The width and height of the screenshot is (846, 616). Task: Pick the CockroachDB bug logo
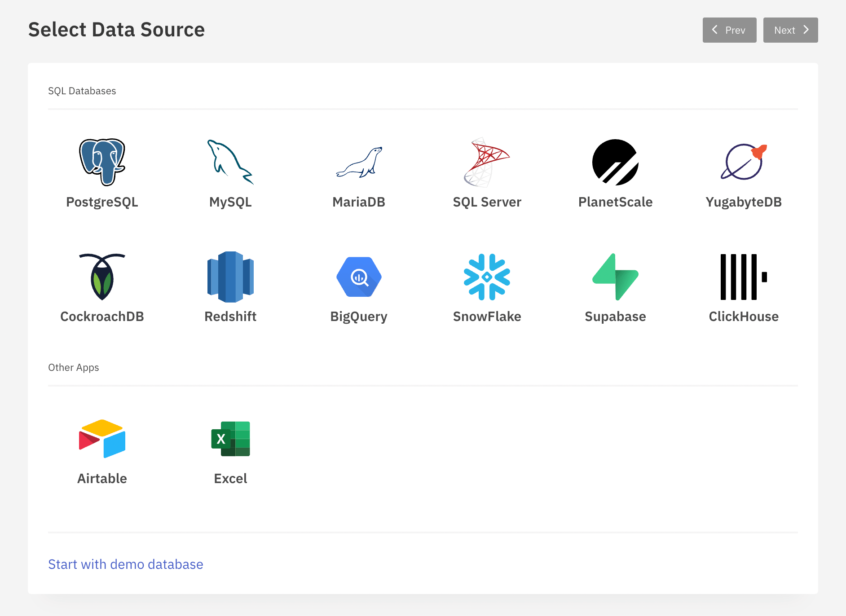click(x=102, y=277)
